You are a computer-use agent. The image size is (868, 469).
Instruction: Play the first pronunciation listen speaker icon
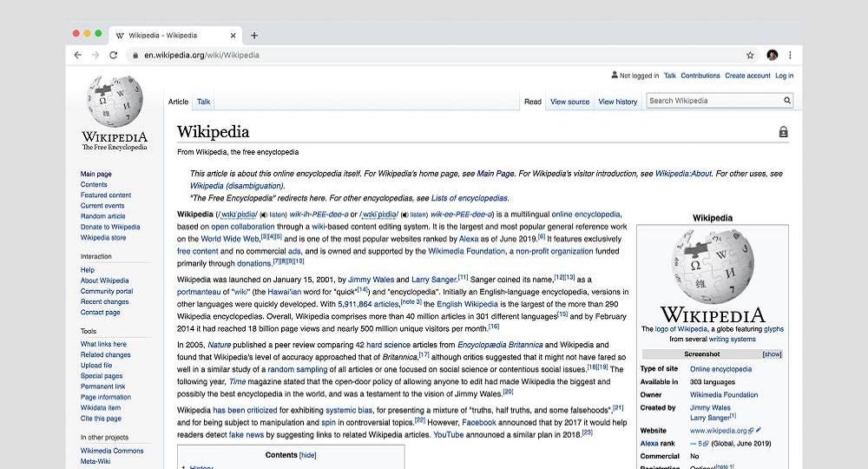[x=264, y=215]
